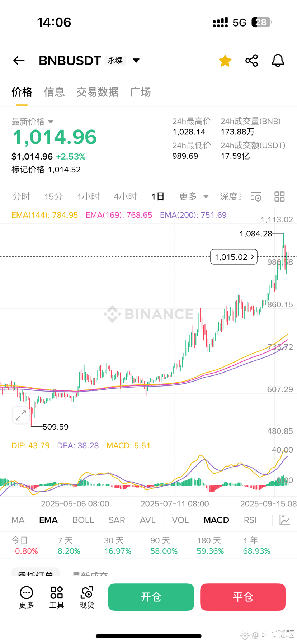Screen dimensions: 297x644
Task: Tap the 14:06 status bar clock
Action: coord(54,22)
